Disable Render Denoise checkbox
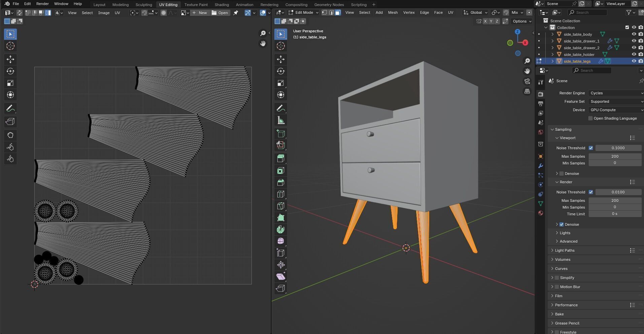Screen dimensions: 644x334 562,224
